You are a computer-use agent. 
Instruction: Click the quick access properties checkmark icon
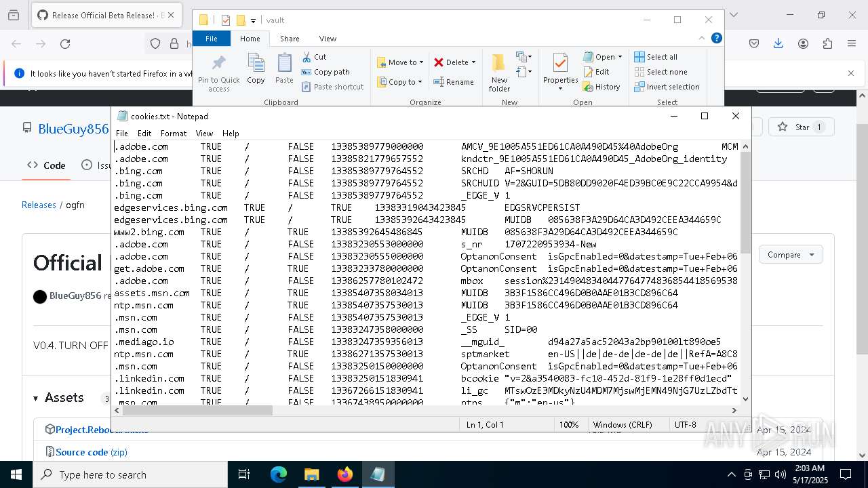[226, 20]
